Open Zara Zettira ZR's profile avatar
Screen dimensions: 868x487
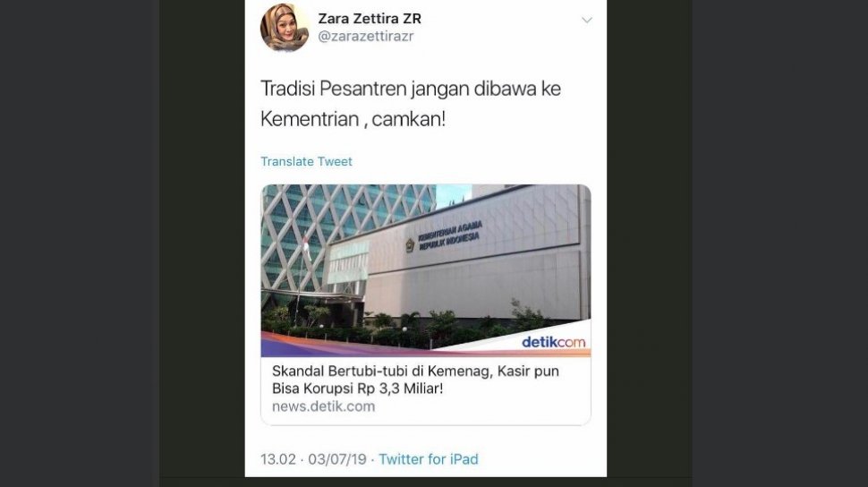pyautogui.click(x=285, y=28)
